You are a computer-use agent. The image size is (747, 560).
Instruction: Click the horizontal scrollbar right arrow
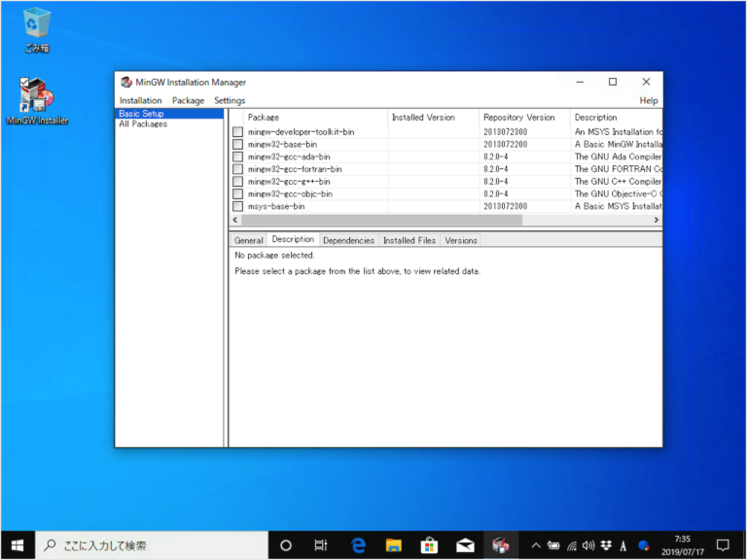[x=657, y=220]
